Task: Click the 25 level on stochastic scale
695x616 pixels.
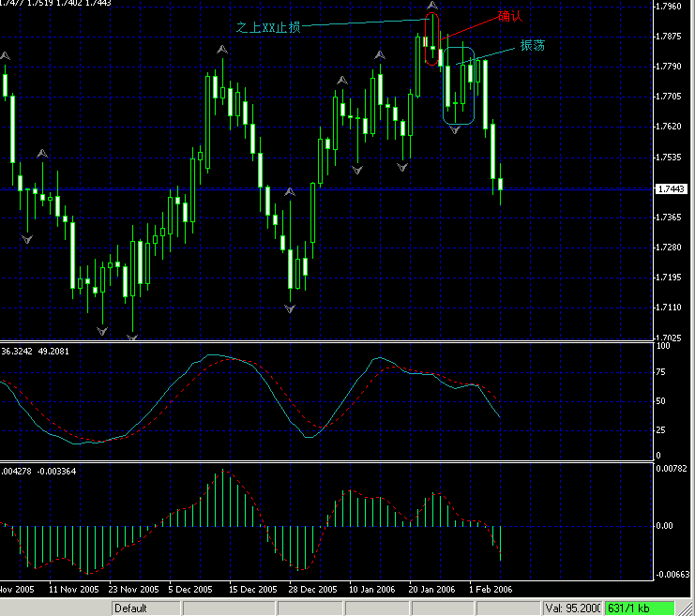Action: [660, 429]
